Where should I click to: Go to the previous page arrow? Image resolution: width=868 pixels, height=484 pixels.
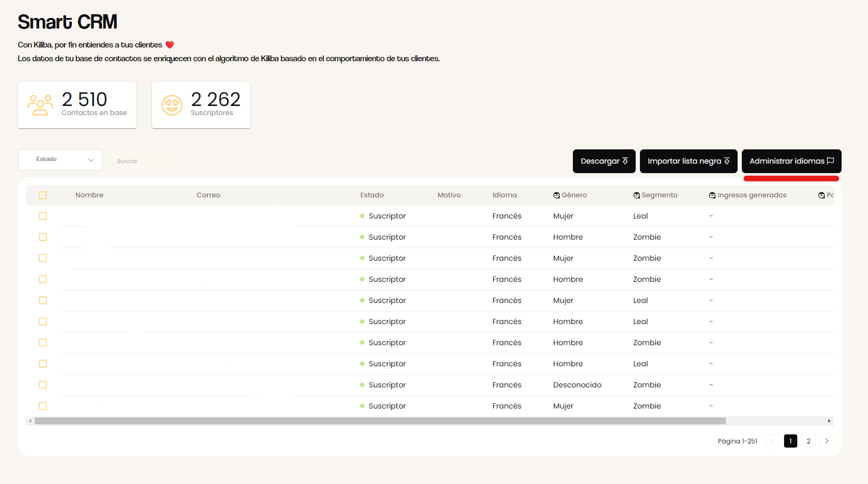coord(772,441)
